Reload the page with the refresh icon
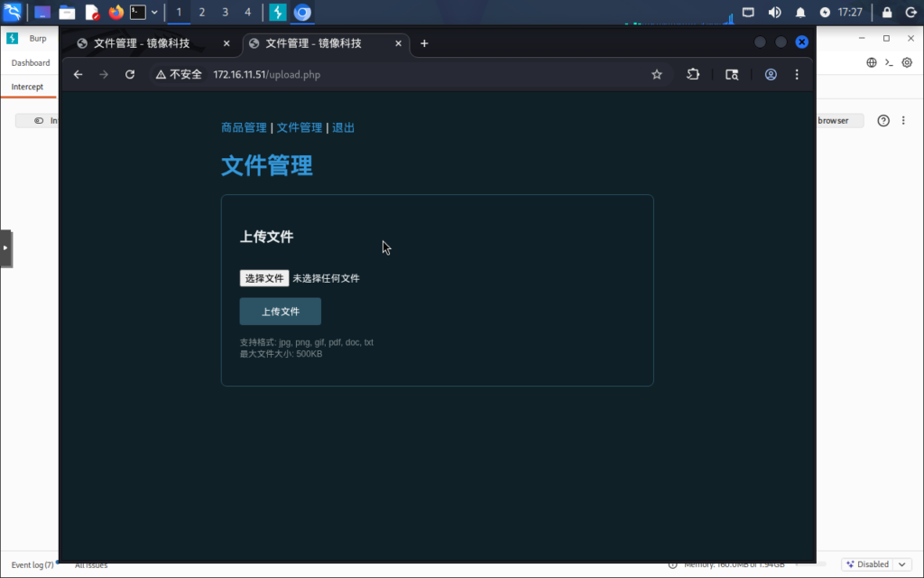The width and height of the screenshot is (924, 578). tap(130, 75)
